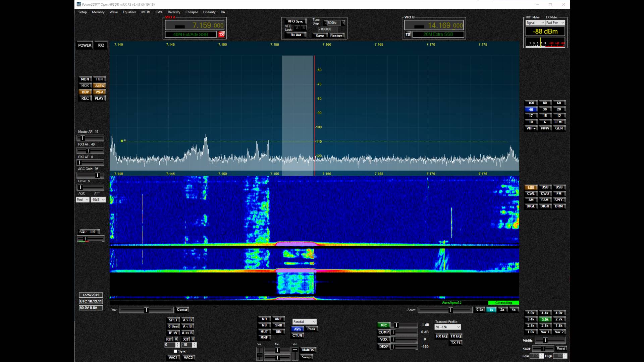
Task: Toggle the MON monitor button
Action: click(x=85, y=79)
